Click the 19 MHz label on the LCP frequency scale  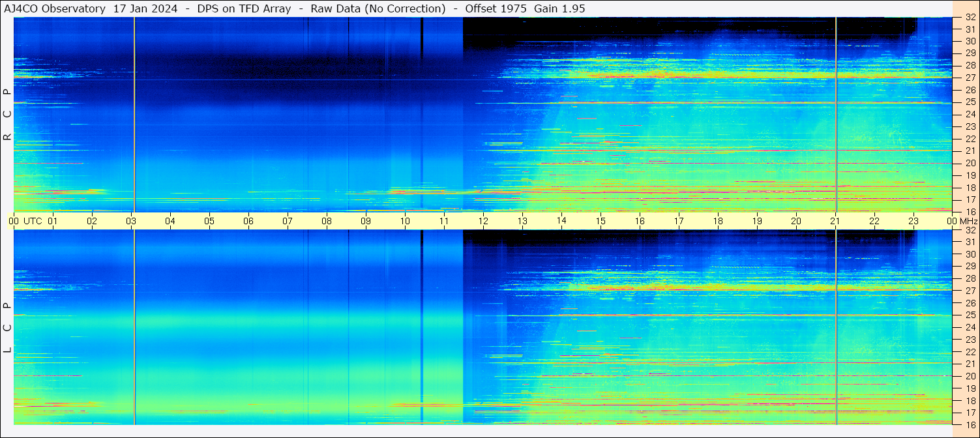(x=970, y=388)
